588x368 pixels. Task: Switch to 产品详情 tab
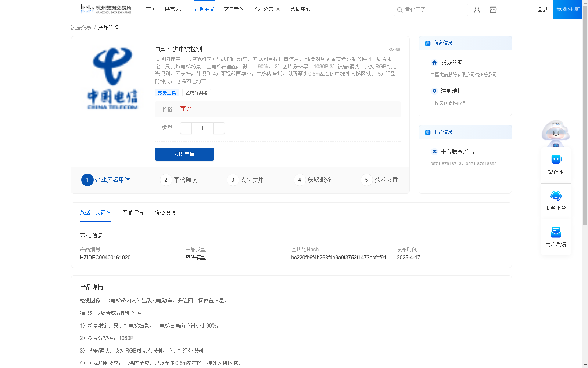point(133,212)
